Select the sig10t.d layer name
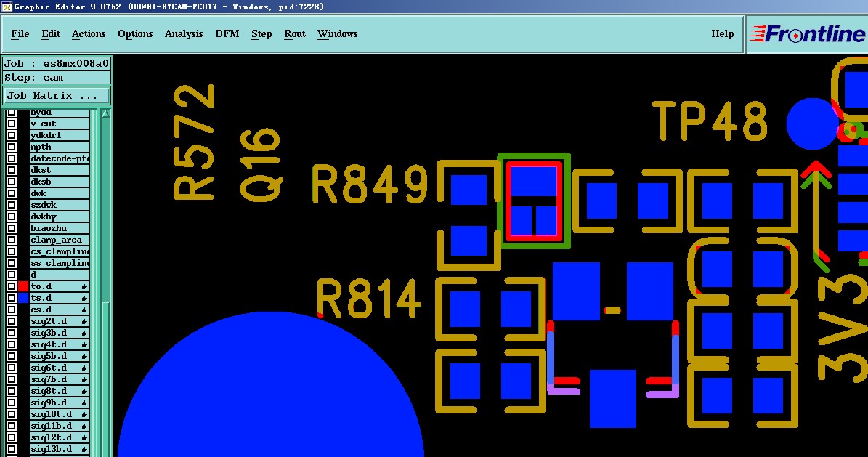 pyautogui.click(x=60, y=414)
